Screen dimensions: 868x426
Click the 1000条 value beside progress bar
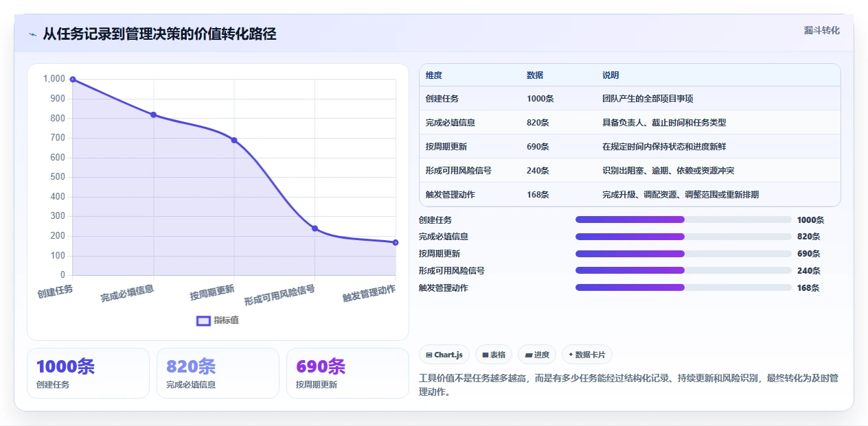(810, 220)
